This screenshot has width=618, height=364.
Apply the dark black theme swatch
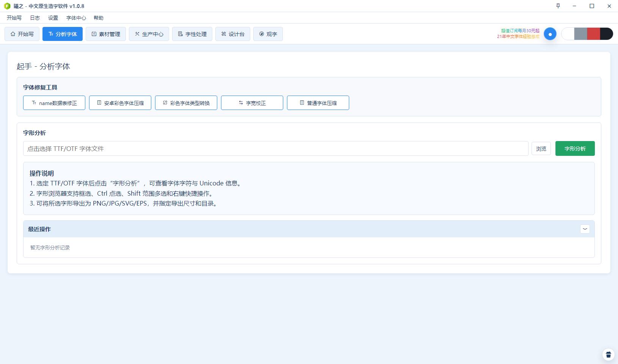click(606, 34)
